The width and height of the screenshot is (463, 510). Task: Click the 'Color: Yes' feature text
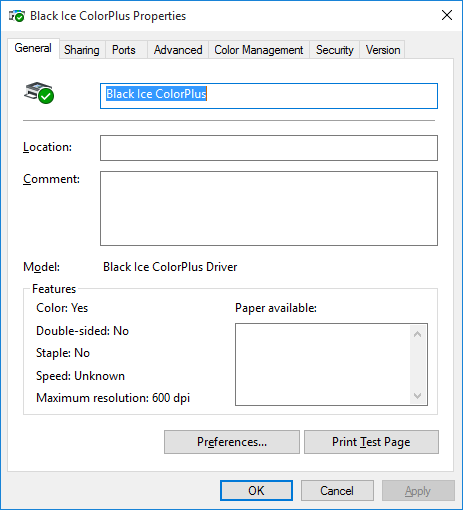(62, 308)
